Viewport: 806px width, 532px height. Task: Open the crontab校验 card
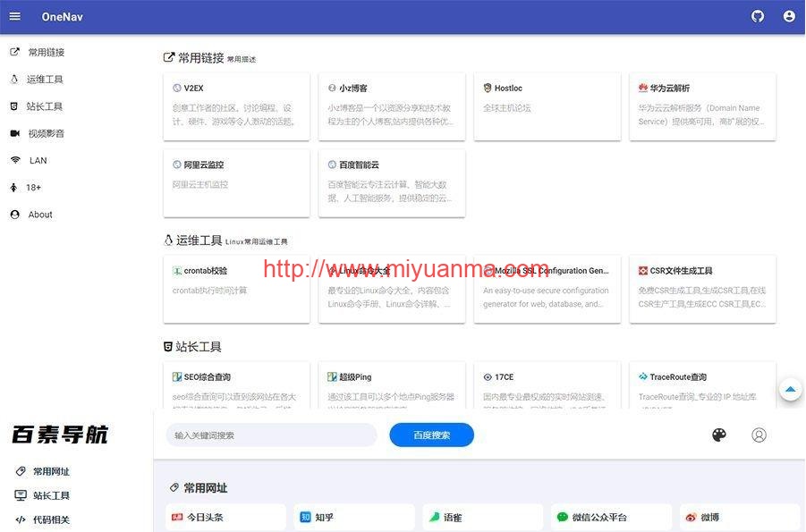pos(236,290)
